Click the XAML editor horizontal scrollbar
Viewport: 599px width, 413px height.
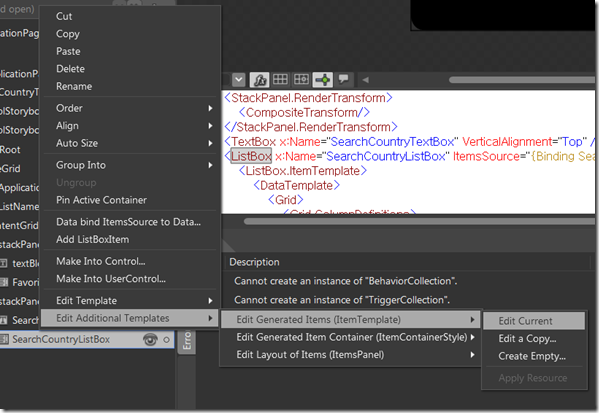(x=419, y=221)
